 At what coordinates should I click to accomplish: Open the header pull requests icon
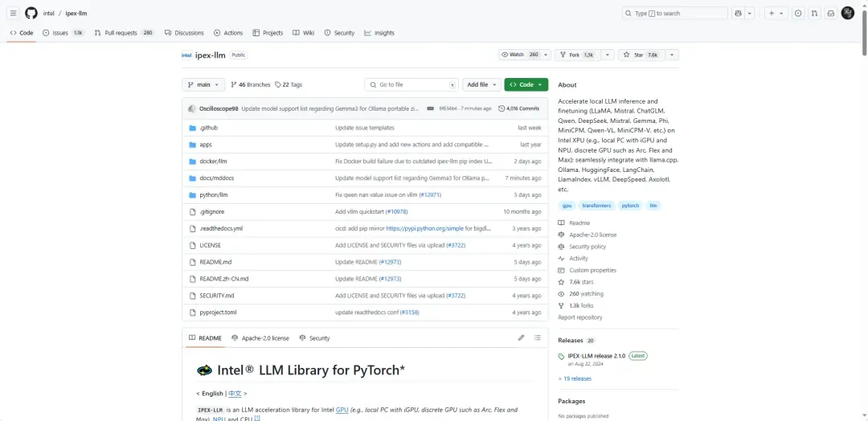pos(814,14)
